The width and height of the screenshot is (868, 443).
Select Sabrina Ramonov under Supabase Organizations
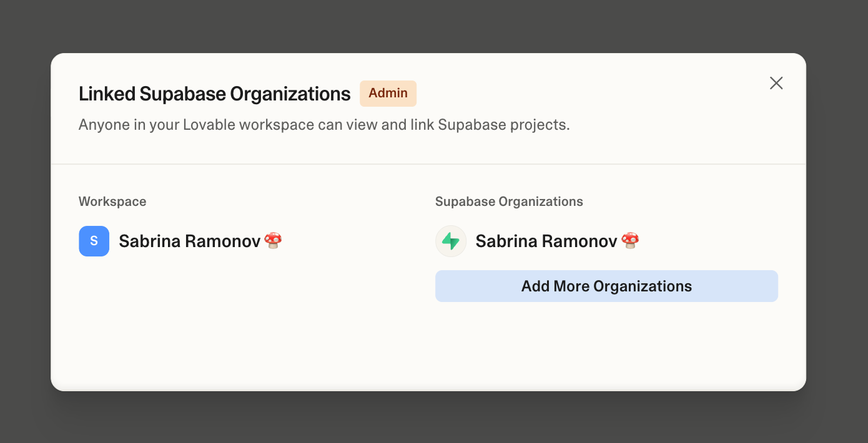546,241
